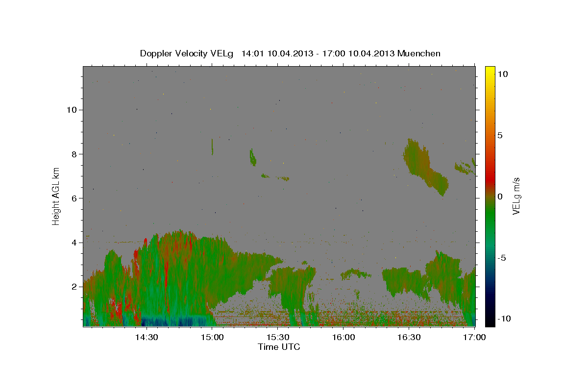Click the colorbar value -10 label
The image size is (588, 392).
pos(504,318)
